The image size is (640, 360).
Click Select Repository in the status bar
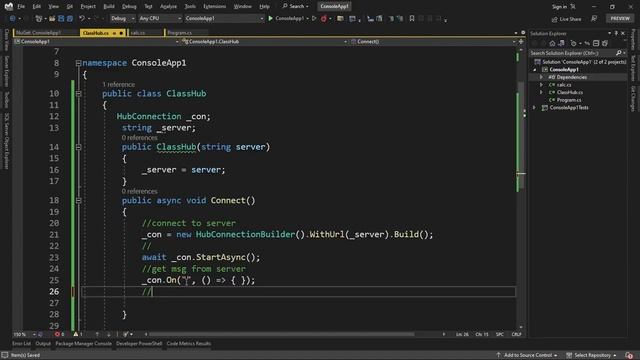[591, 355]
